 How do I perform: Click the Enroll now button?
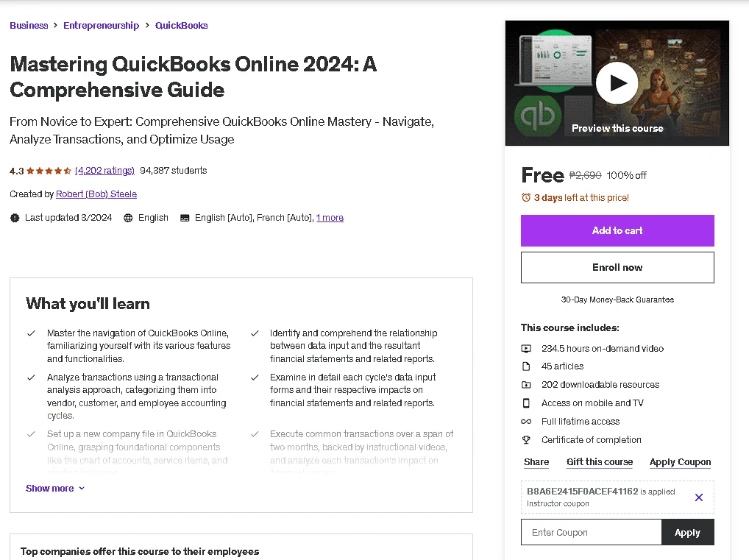pyautogui.click(x=617, y=268)
